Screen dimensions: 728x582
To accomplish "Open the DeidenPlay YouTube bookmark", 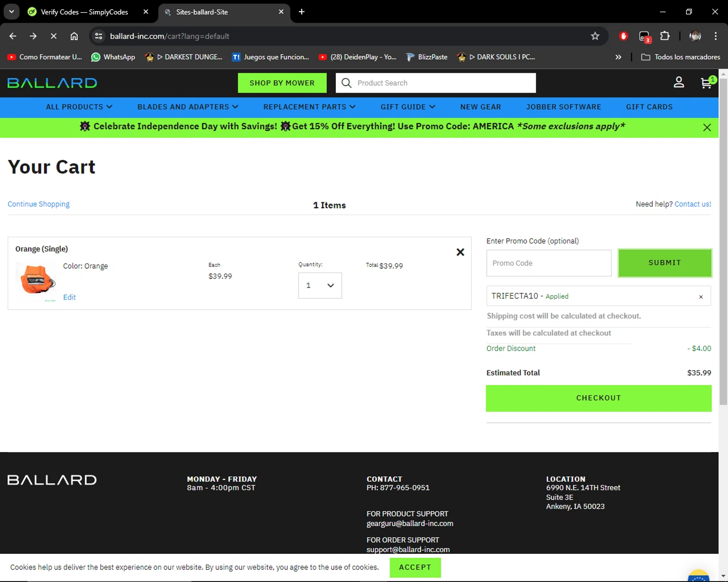I will (358, 57).
